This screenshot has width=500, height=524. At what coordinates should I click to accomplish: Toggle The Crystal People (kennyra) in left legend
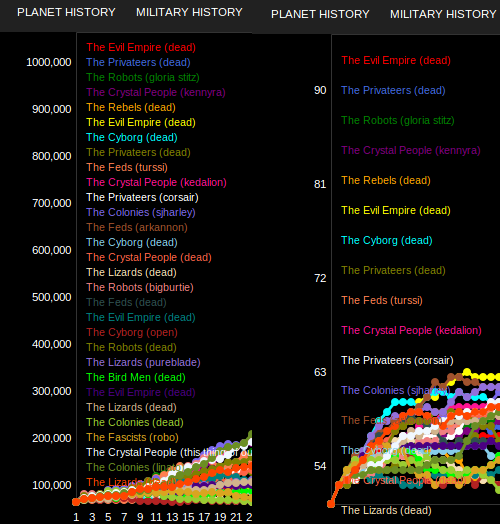tap(156, 92)
